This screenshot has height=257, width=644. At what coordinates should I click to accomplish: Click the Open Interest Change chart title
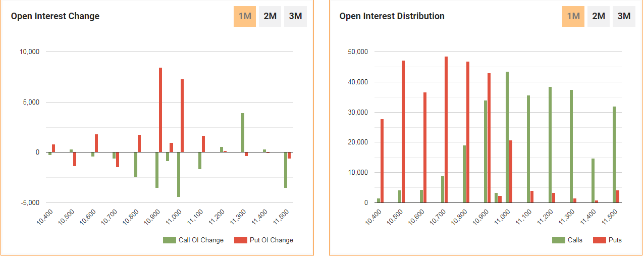point(55,16)
